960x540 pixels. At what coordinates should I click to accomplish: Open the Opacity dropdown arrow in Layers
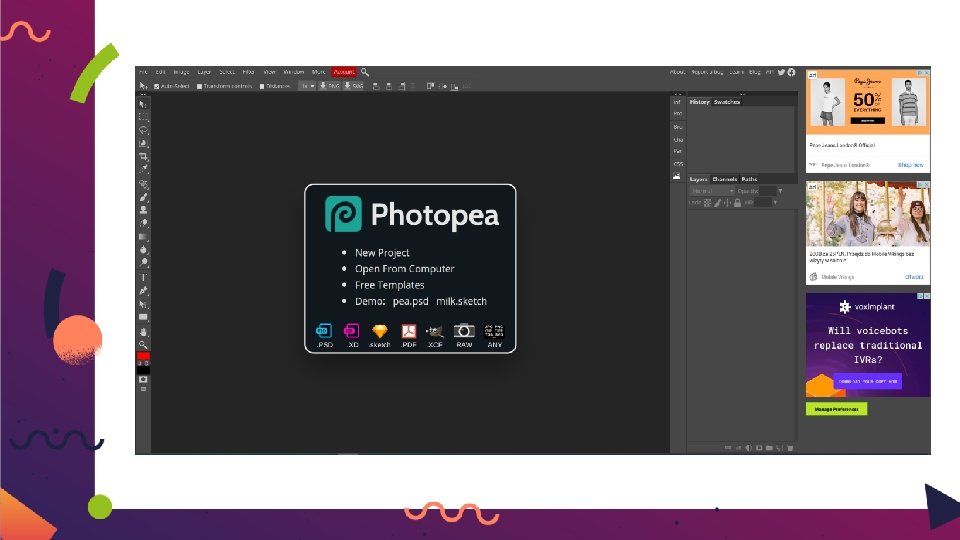[x=780, y=191]
